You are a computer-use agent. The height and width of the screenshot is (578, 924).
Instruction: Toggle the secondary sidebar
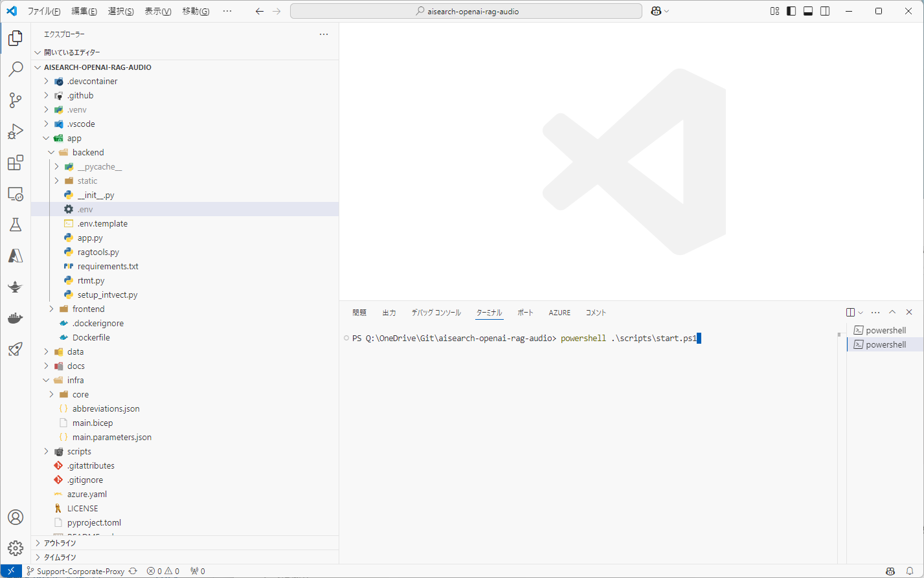(x=824, y=10)
